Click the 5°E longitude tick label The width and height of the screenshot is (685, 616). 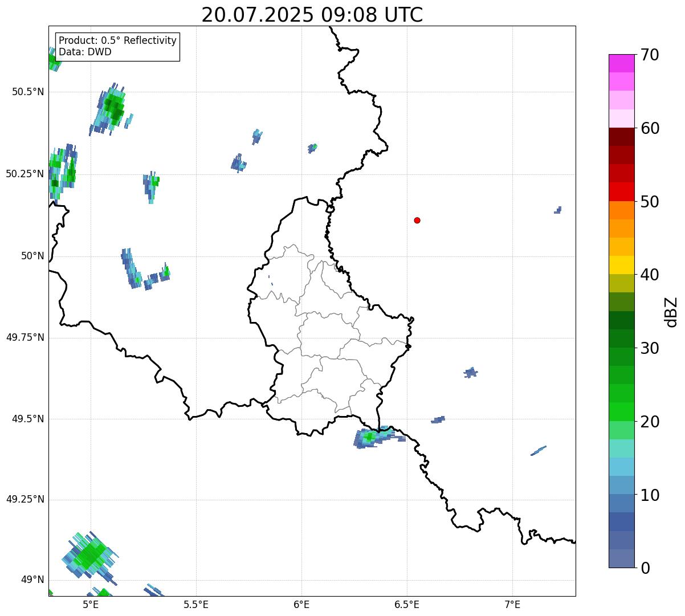91,605
